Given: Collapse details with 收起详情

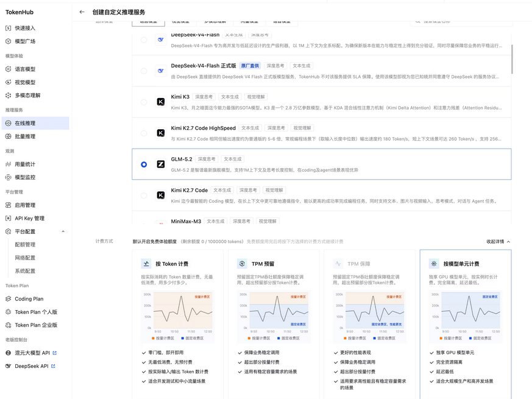Looking at the screenshot, I should [x=498, y=242].
